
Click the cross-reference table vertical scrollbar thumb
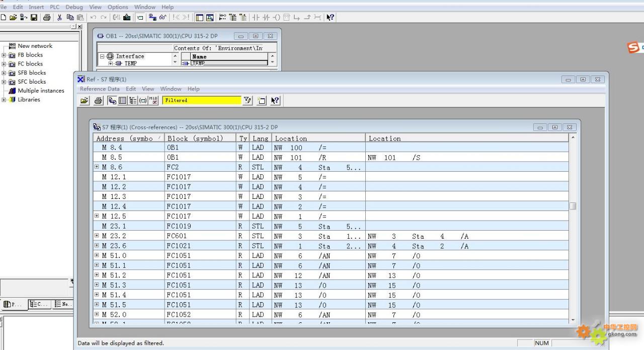pos(573,206)
